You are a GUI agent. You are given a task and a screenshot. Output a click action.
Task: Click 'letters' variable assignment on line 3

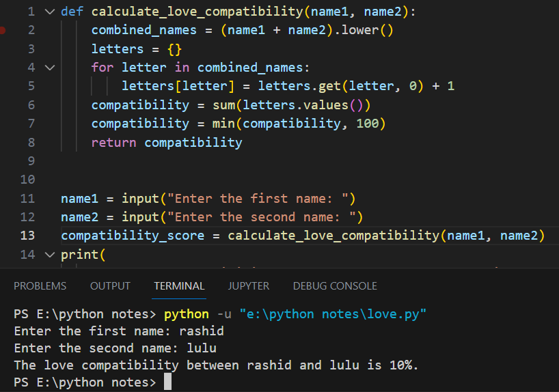(118, 48)
